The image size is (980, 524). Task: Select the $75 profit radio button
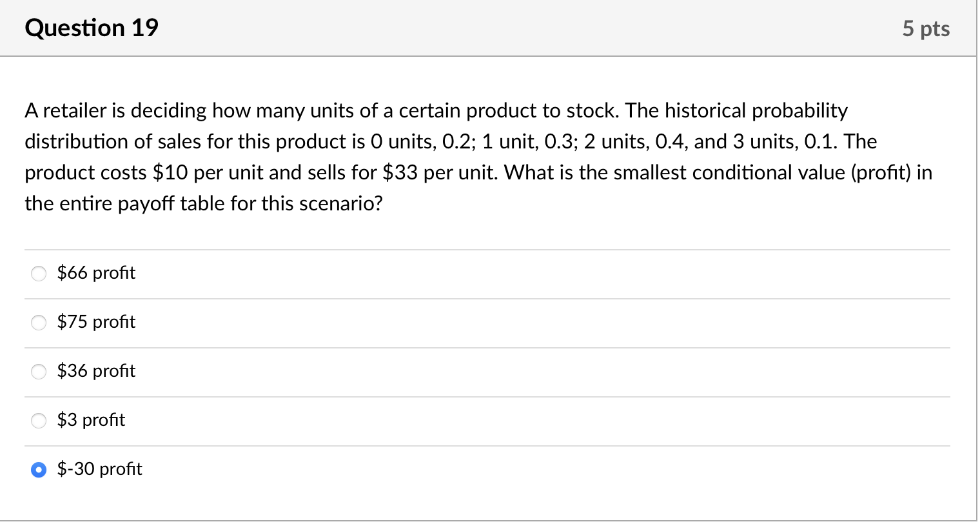pyautogui.click(x=38, y=323)
